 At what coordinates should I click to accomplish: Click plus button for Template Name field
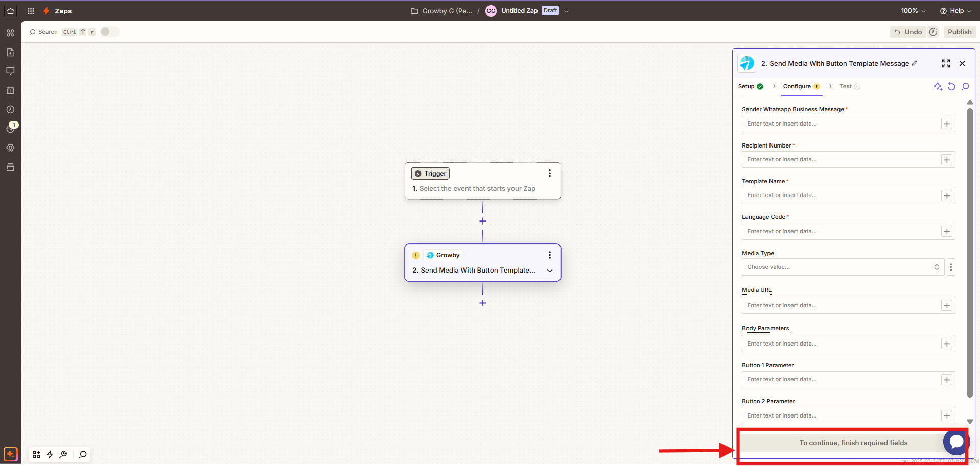pyautogui.click(x=947, y=195)
